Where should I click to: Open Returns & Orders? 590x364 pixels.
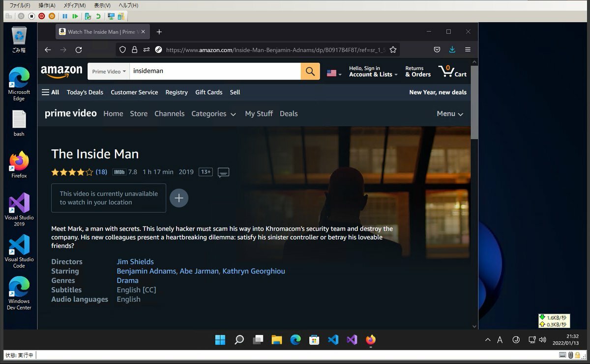coord(418,72)
